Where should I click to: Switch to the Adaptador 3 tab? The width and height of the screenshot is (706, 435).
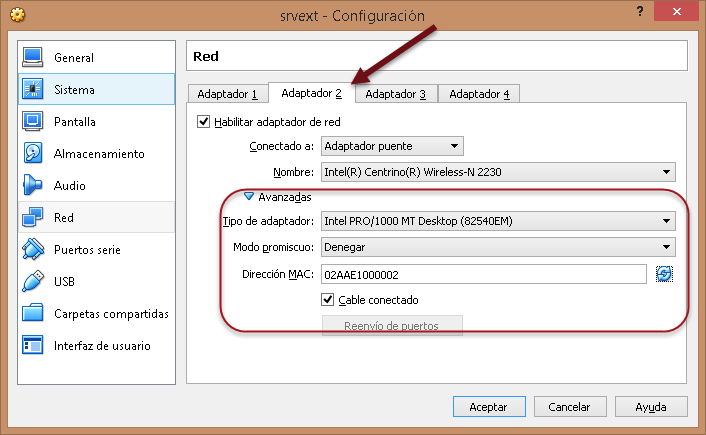tap(395, 94)
